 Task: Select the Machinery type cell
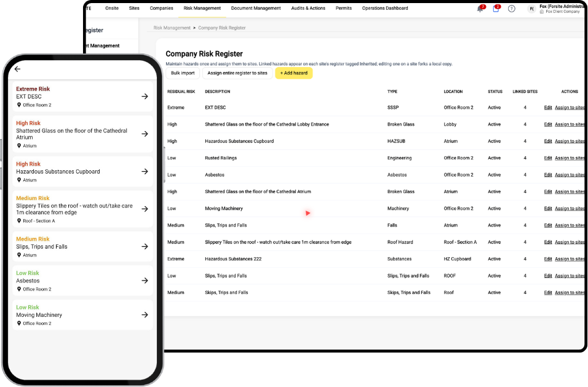click(398, 208)
